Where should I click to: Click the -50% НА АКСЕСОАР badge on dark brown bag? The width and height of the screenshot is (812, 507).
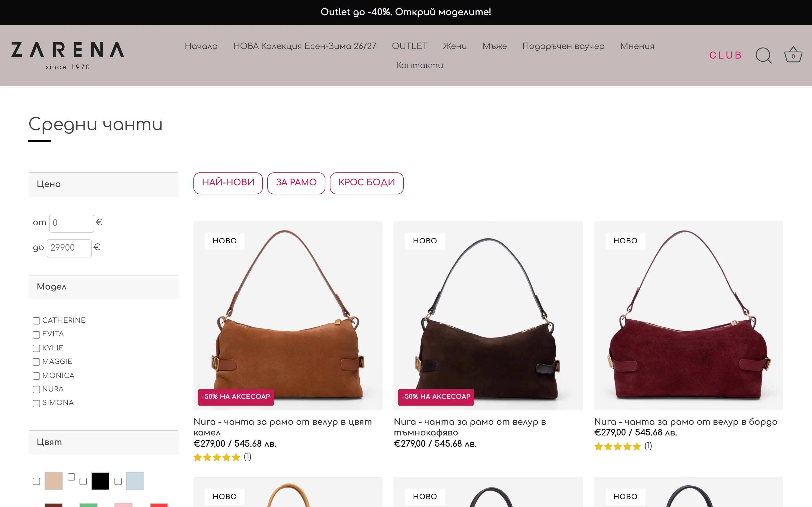point(436,397)
